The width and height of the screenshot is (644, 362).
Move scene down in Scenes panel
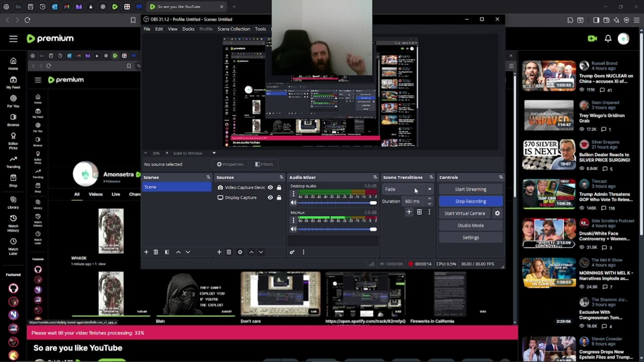coord(188,252)
